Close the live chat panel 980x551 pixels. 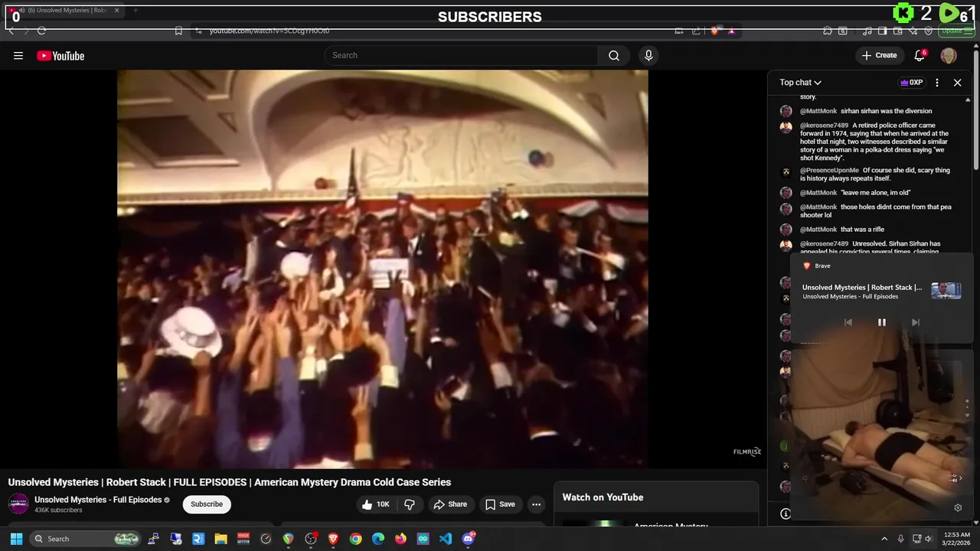coord(957,83)
